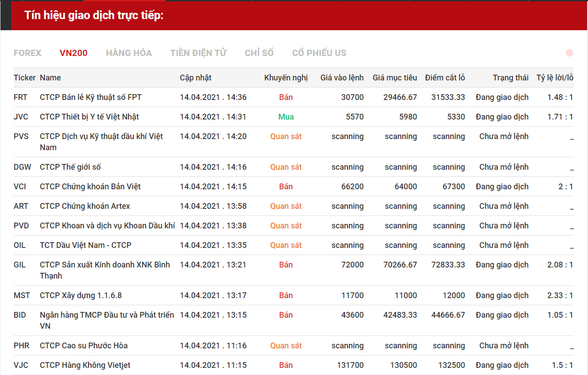The height and width of the screenshot is (375, 588).
Task: Click CTCP Thiết bị Y tế Việt Nhật
Action: (89, 117)
